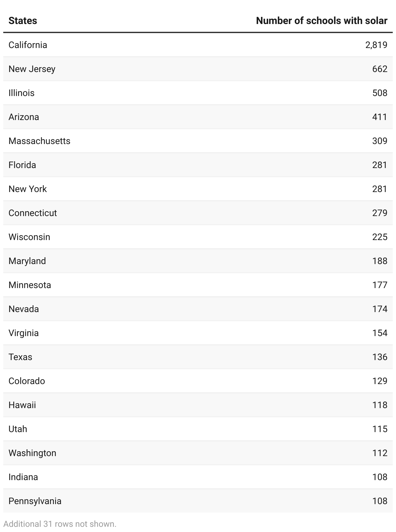The height and width of the screenshot is (532, 396).
Task: Select the New Jersey row
Action: click(198, 69)
